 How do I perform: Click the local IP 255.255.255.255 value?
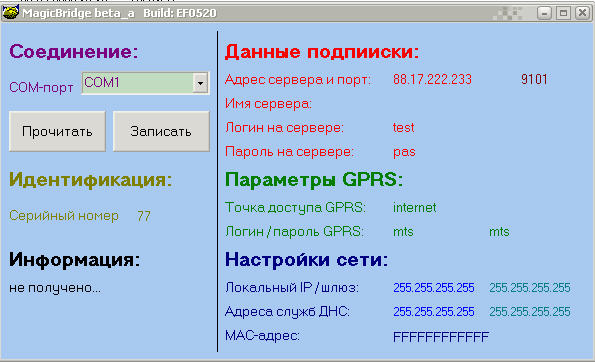click(x=434, y=288)
